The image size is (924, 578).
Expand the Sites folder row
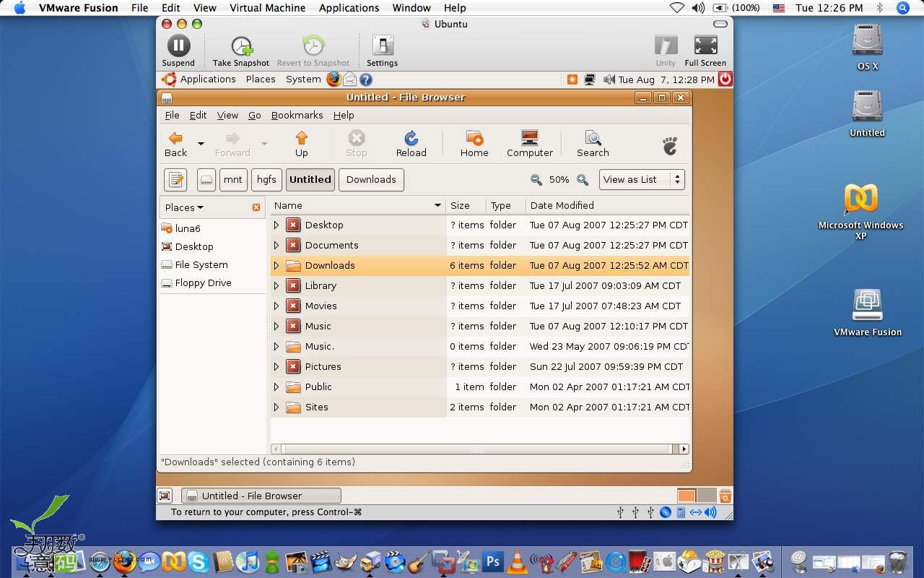click(x=276, y=407)
